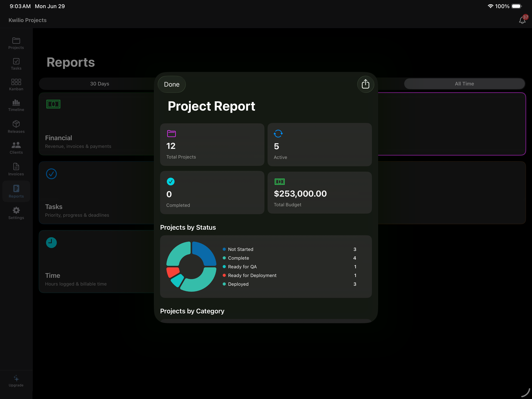Select the All Time range tab
The image size is (532, 399).
click(x=464, y=84)
